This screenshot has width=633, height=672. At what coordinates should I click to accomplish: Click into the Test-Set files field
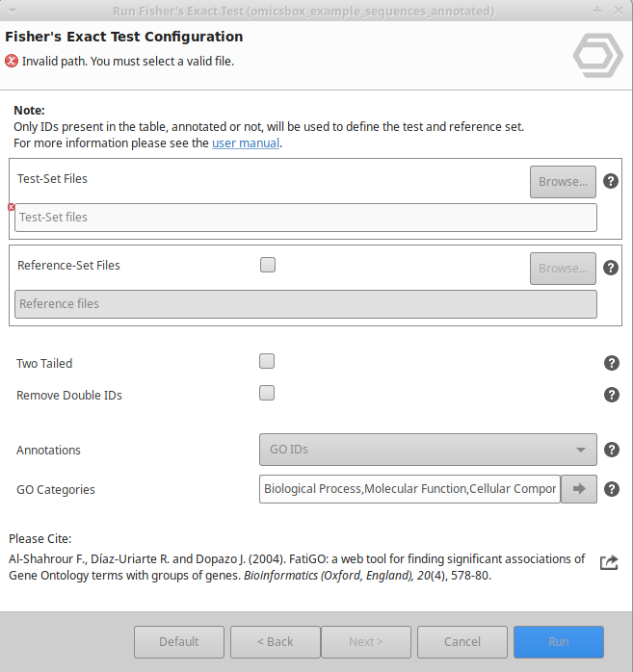tap(306, 218)
